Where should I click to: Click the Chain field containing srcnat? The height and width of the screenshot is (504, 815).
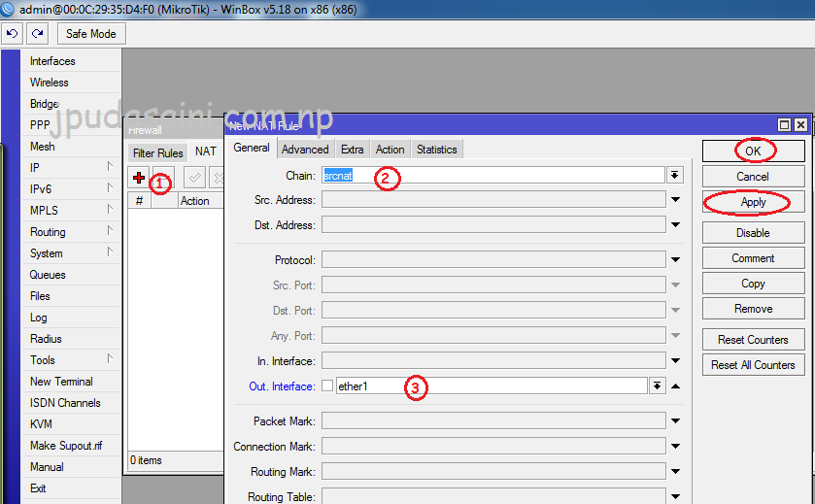click(x=492, y=175)
